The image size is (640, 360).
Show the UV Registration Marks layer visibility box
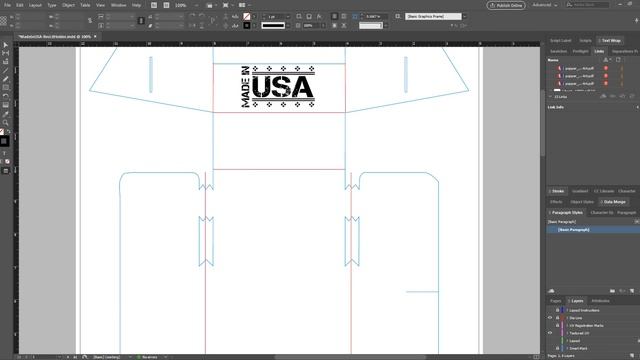(x=550, y=325)
